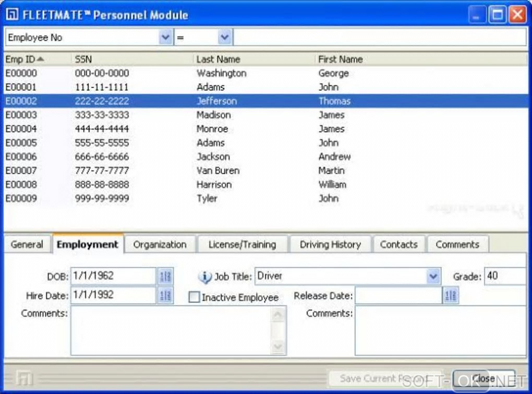This screenshot has width=532, height=394.
Task: Sort by First Name column header
Action: [421, 59]
